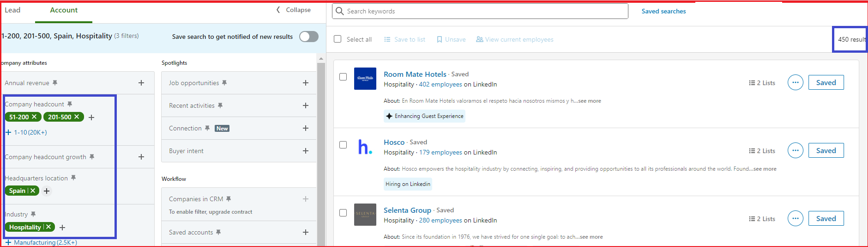The width and height of the screenshot is (868, 247).
Task: Open the Selenta Group logo thumbnail
Action: click(365, 215)
